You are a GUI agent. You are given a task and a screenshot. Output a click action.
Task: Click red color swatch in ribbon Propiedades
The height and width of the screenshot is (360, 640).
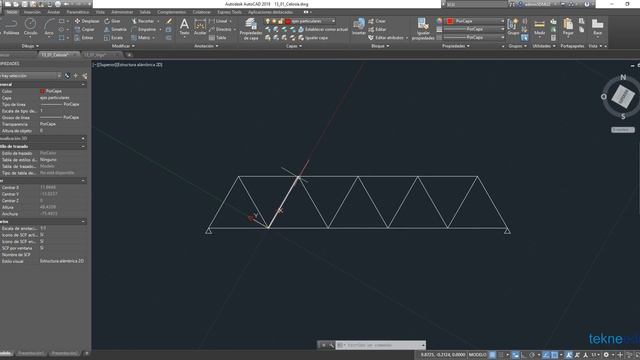[450, 21]
